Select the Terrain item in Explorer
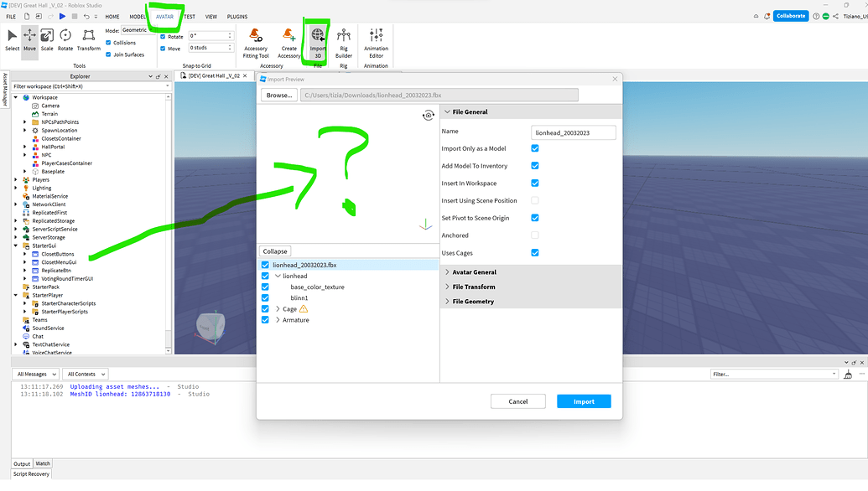 point(49,114)
